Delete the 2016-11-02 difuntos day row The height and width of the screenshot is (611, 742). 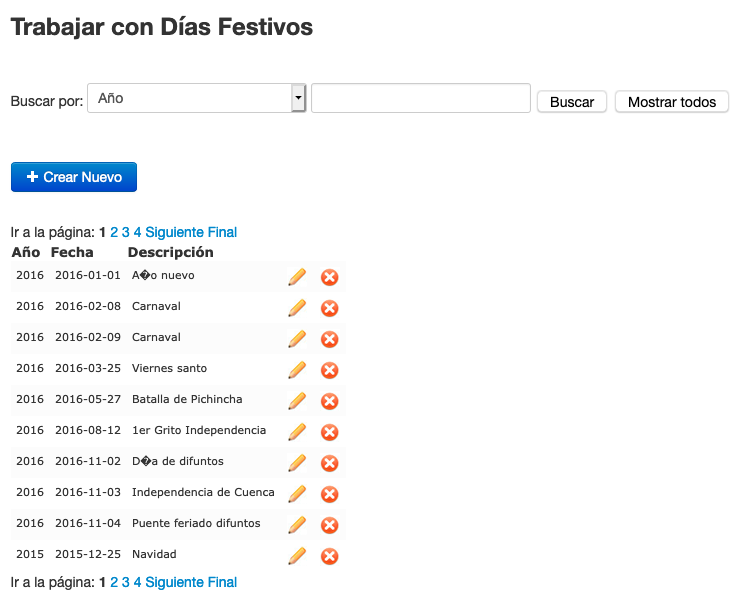[329, 463]
